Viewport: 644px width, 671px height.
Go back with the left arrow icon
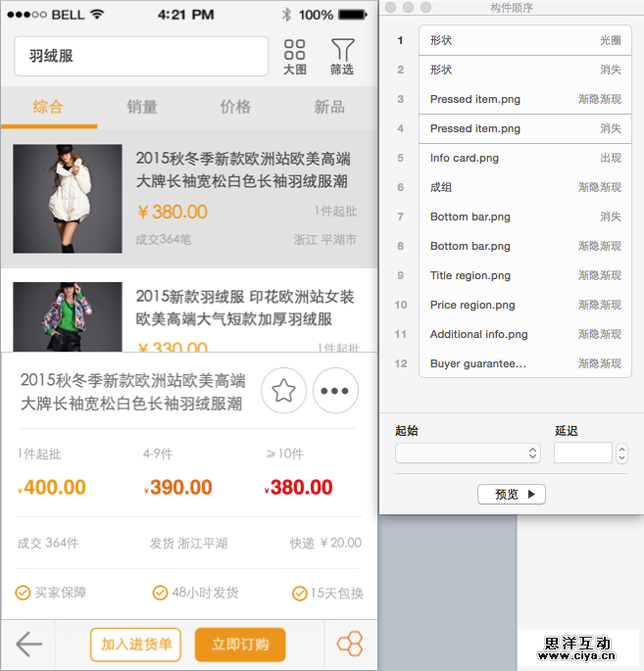point(28,644)
